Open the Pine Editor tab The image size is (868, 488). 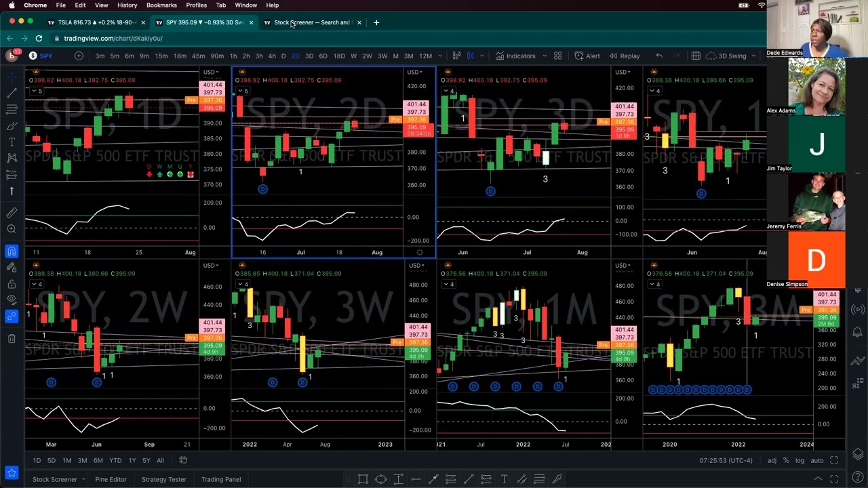coord(111,479)
